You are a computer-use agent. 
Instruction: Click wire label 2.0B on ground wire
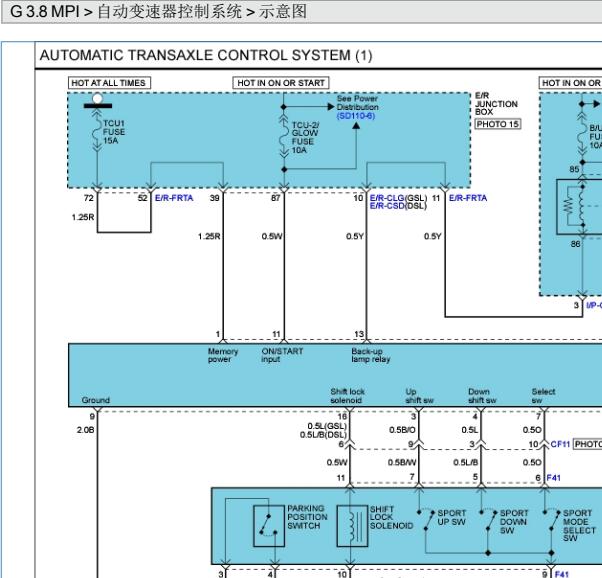point(85,430)
